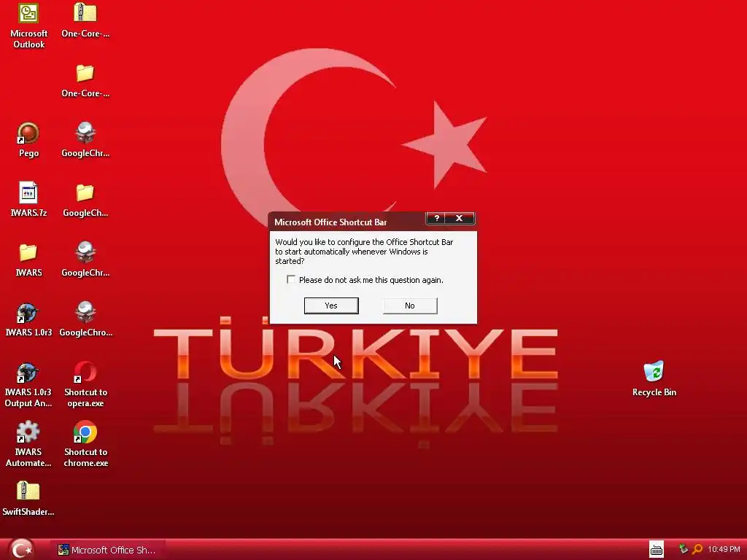
Task: Tick "Please do not ask me this question again"
Action: click(291, 279)
